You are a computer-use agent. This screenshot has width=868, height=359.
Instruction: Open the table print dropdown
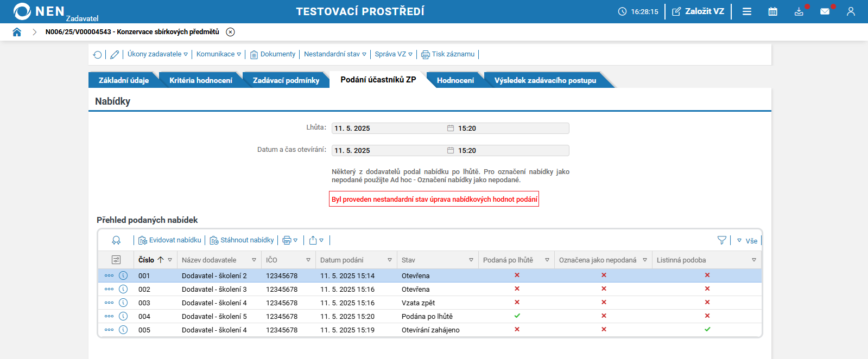(x=290, y=240)
